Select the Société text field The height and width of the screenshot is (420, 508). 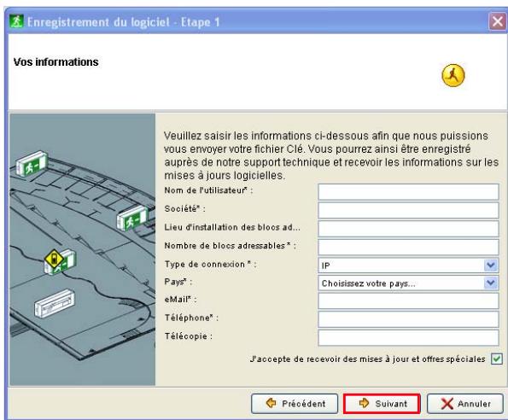point(408,210)
